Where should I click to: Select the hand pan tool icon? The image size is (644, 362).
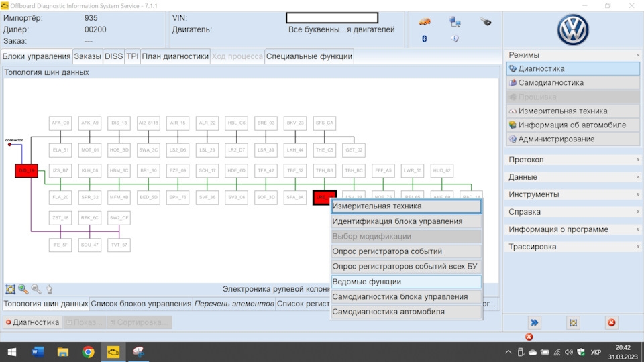49,290
